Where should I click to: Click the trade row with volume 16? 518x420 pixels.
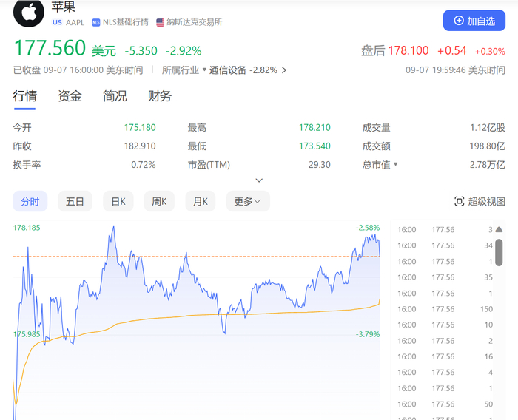click(x=445, y=356)
